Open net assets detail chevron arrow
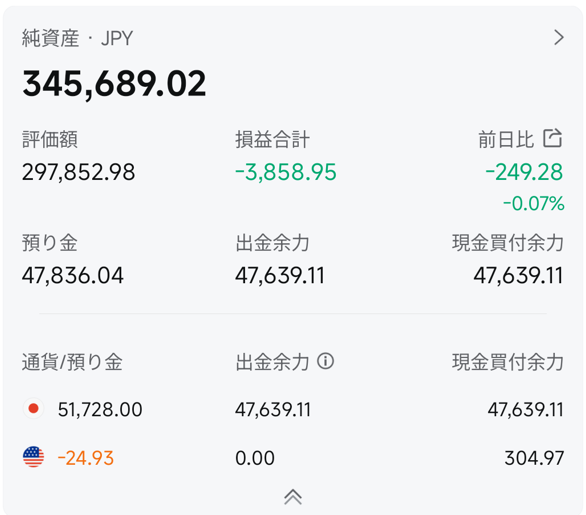586x515 pixels. [x=559, y=37]
